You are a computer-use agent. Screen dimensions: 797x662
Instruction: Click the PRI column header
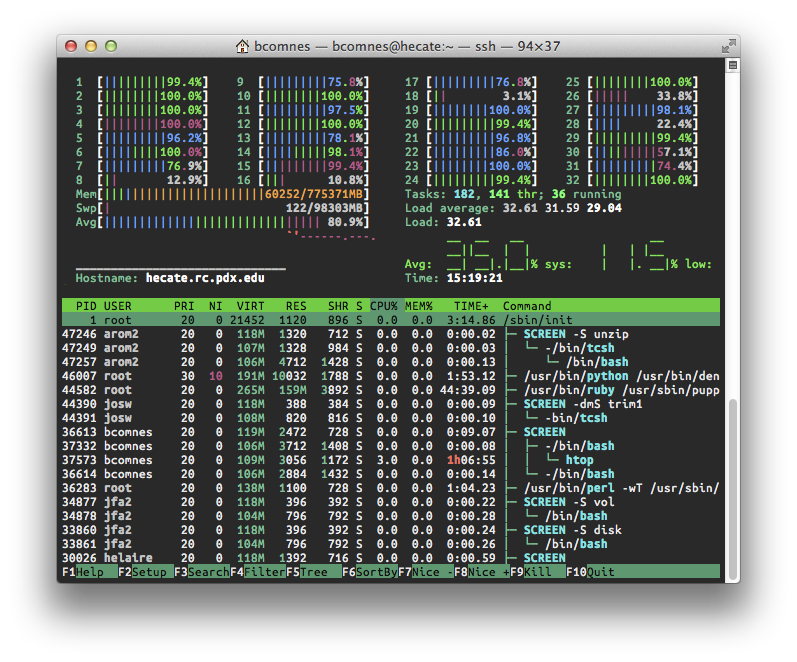[184, 306]
